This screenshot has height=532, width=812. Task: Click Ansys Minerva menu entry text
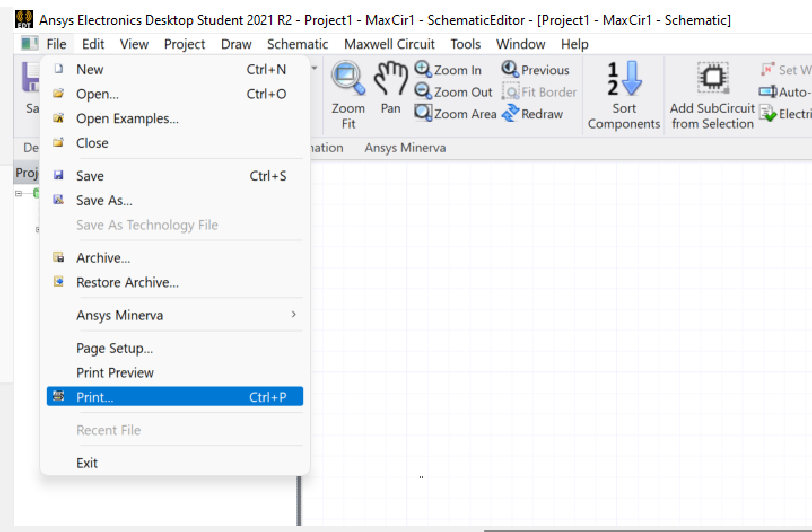[x=120, y=315]
